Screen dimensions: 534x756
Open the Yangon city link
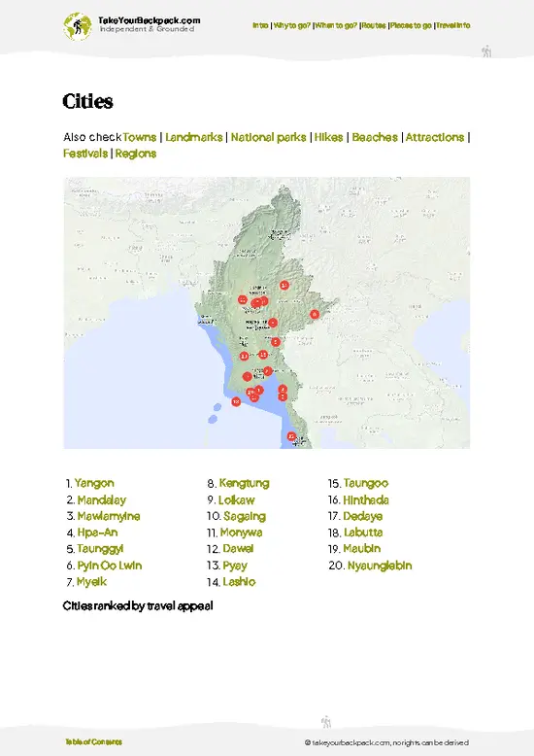94,483
